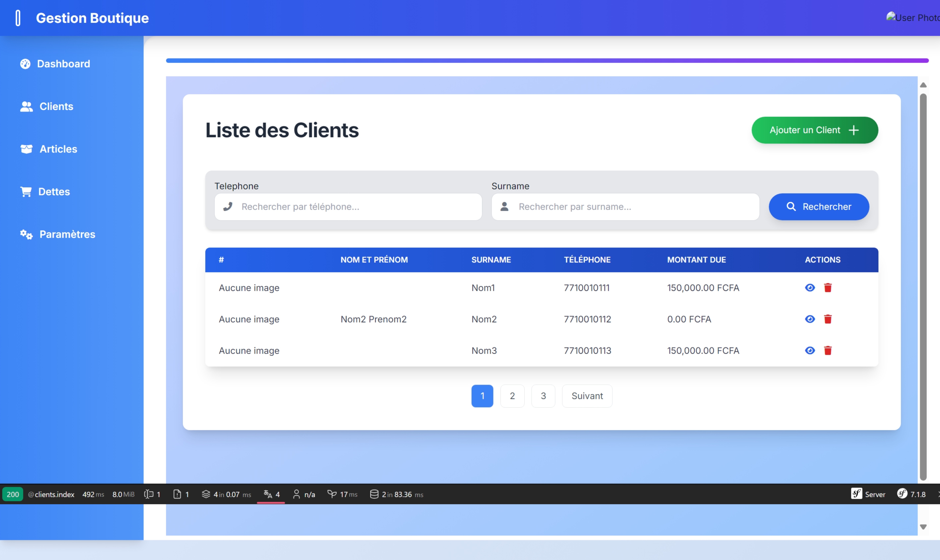
Task: View details of client Nom1
Action: pyautogui.click(x=810, y=288)
